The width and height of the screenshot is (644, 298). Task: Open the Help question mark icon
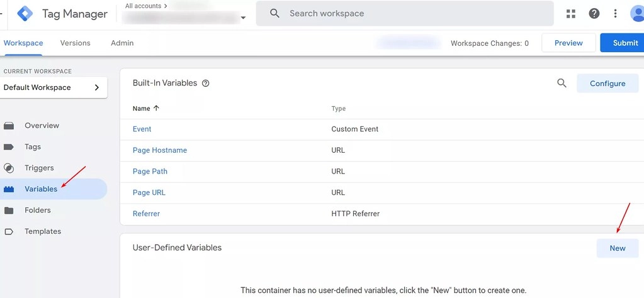click(594, 13)
